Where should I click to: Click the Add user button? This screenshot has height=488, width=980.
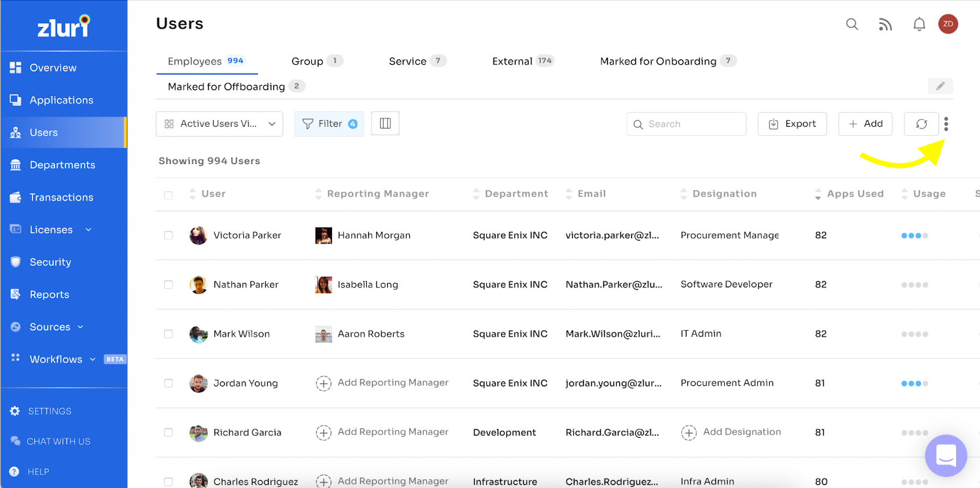[865, 124]
